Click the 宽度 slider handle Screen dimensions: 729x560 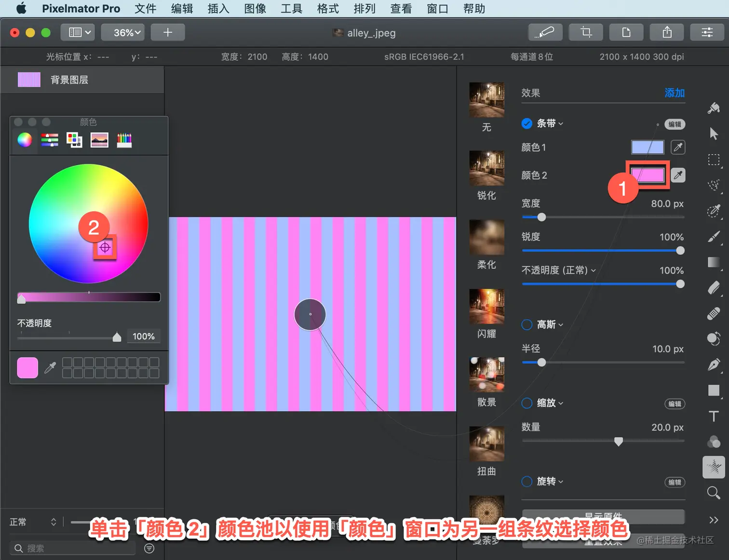541,217
